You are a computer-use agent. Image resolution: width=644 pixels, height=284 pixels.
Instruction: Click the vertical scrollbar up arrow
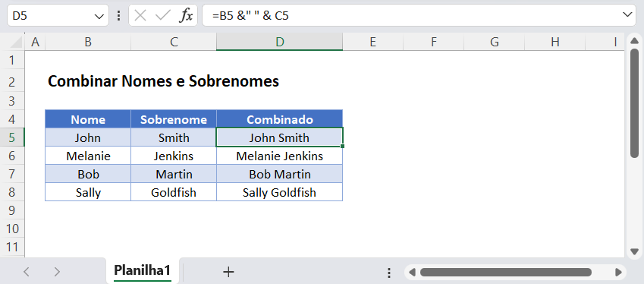(635, 40)
